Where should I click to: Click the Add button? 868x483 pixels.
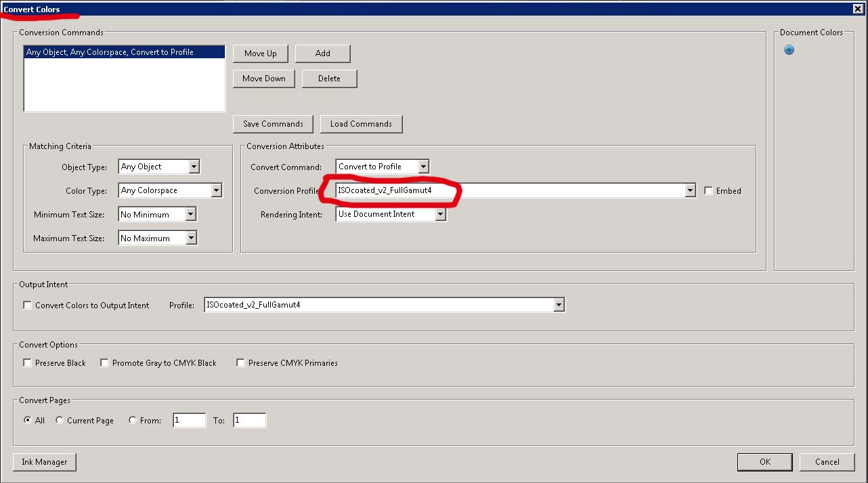coord(323,54)
